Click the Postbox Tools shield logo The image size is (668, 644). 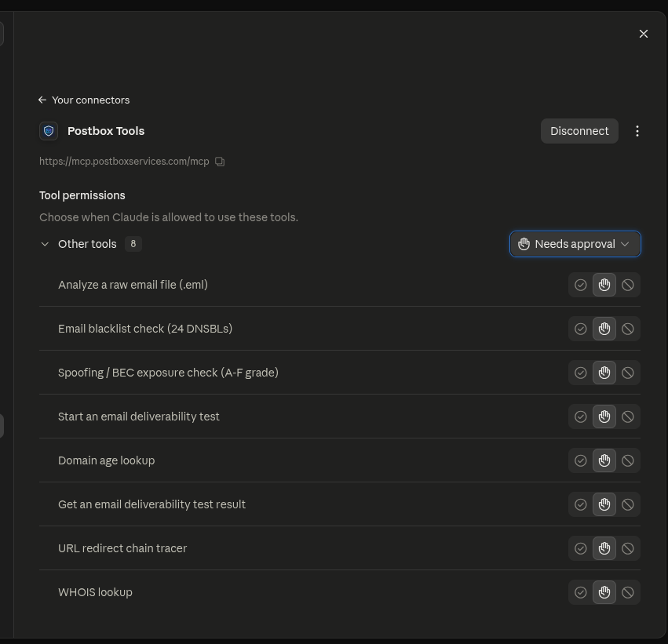pos(49,131)
